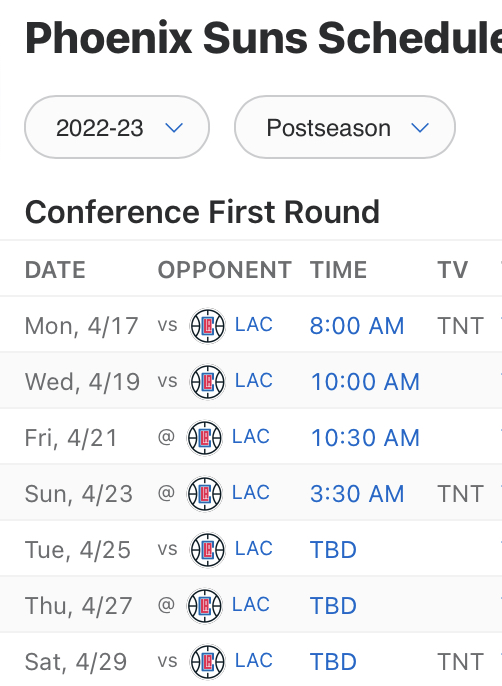Click the Clippers logo in the Tue 4/25 row
The width and height of the screenshot is (502, 686).
tap(207, 550)
